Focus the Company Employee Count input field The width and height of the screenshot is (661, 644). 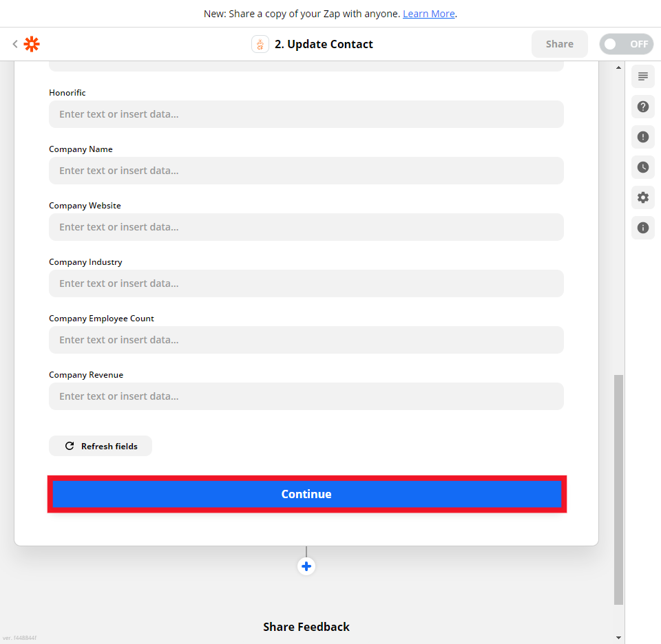point(306,340)
